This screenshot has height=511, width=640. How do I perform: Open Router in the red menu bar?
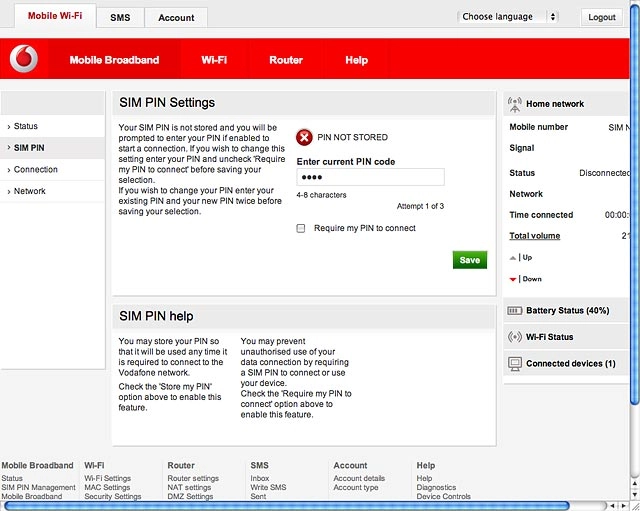coord(286,60)
